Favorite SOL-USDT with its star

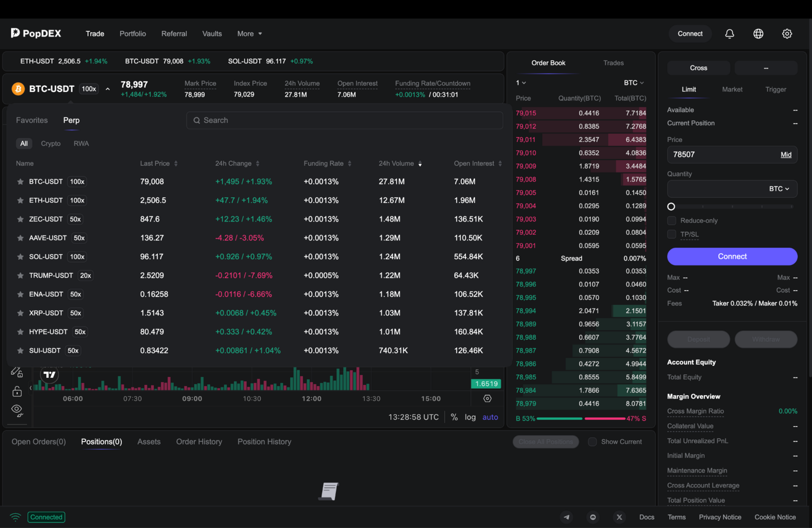(x=20, y=257)
